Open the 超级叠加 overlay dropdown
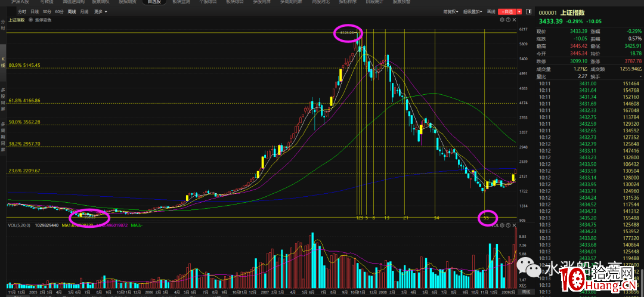The width and height of the screenshot is (644, 297). click(472, 11)
